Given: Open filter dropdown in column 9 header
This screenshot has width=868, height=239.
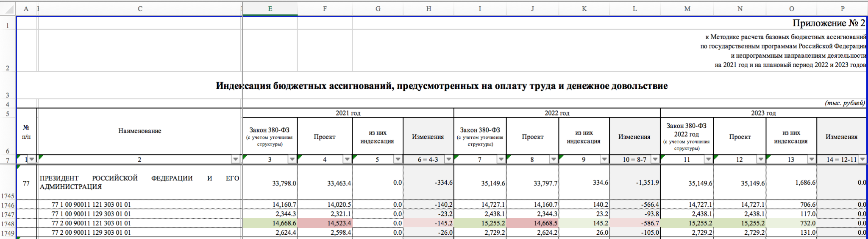Looking at the screenshot, I should 604,159.
